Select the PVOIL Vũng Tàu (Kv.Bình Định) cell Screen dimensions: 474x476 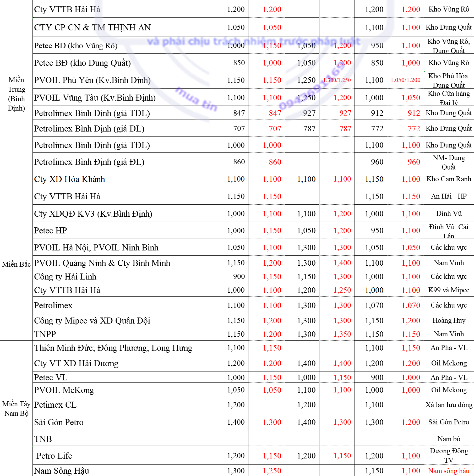(x=123, y=97)
